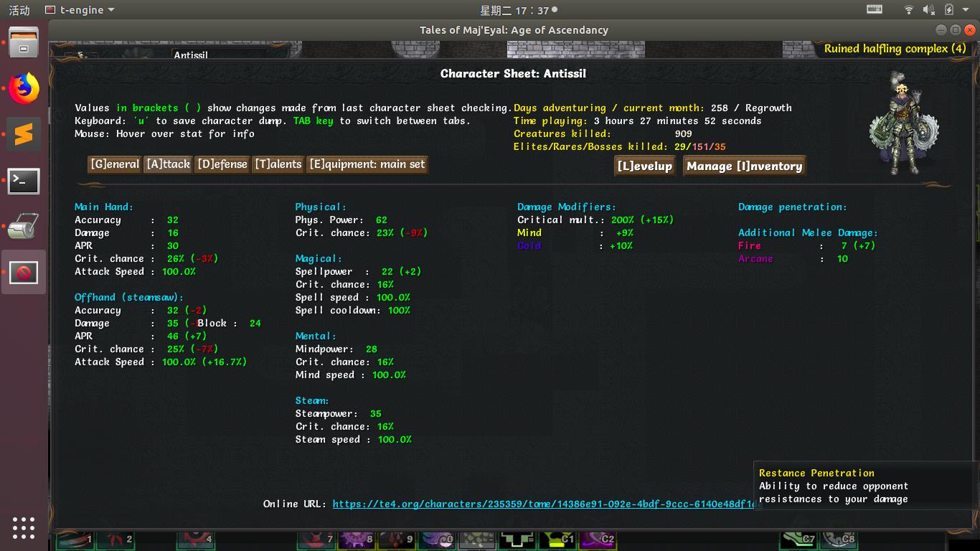Click the Cold +10% damage modifier
The width and height of the screenshot is (980, 551).
[575, 246]
